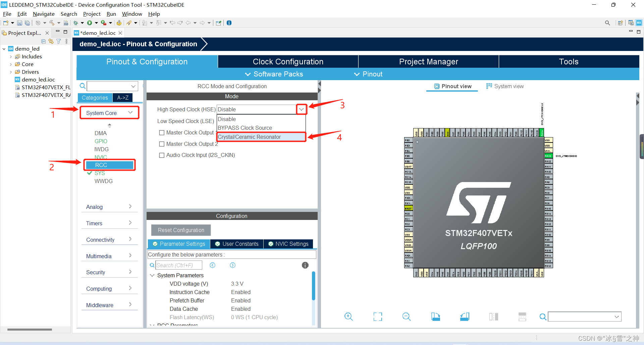Launch Debug with the bug icon
The image size is (644, 345).
pos(76,23)
